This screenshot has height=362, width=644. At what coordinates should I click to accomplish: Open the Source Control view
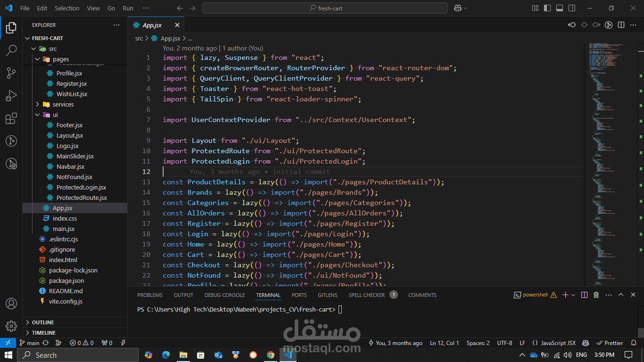[x=11, y=73]
